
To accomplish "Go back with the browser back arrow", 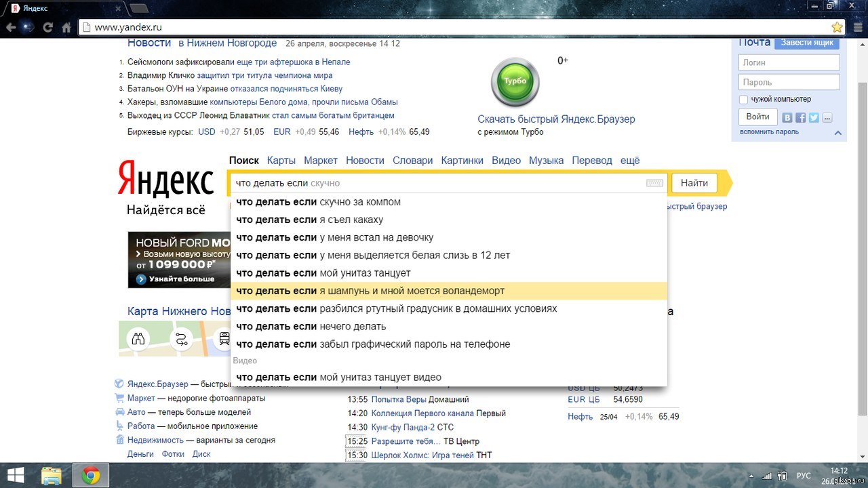I will (x=11, y=28).
